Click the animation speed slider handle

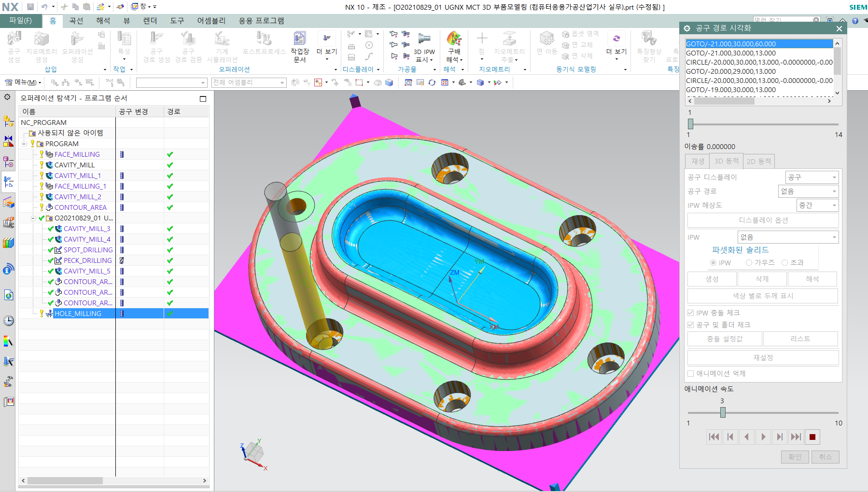tap(723, 412)
